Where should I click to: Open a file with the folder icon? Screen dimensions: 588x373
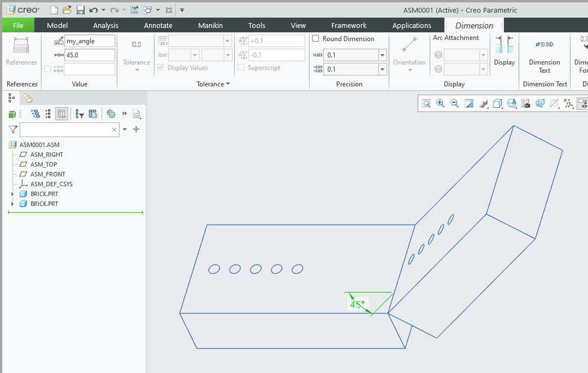click(x=67, y=10)
